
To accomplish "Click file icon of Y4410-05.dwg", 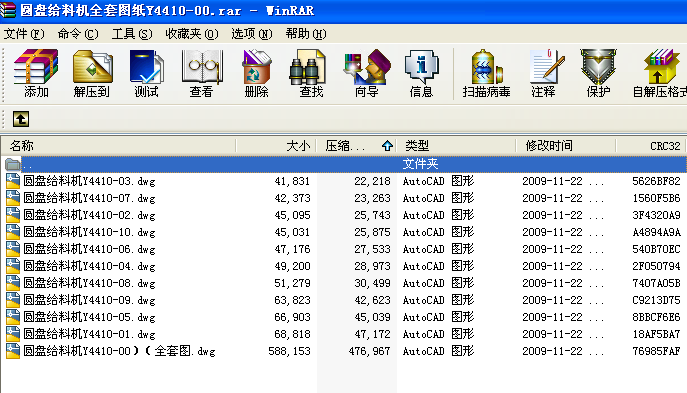I will (x=13, y=317).
